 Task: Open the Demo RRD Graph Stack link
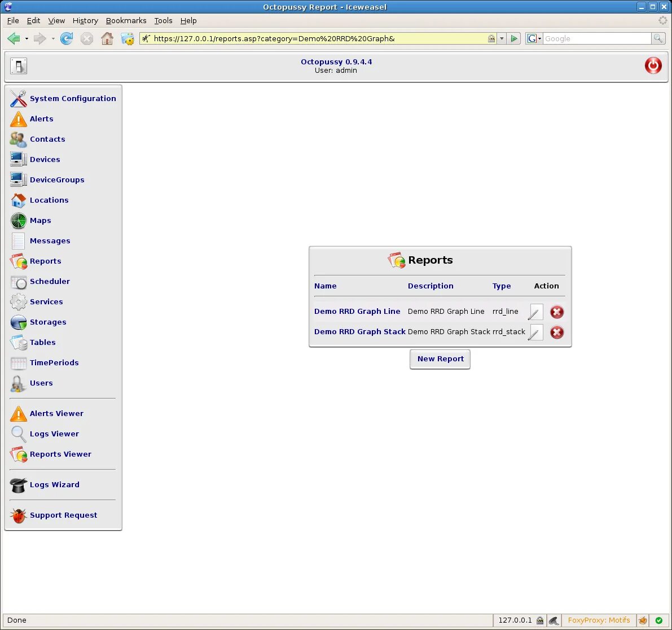[359, 331]
